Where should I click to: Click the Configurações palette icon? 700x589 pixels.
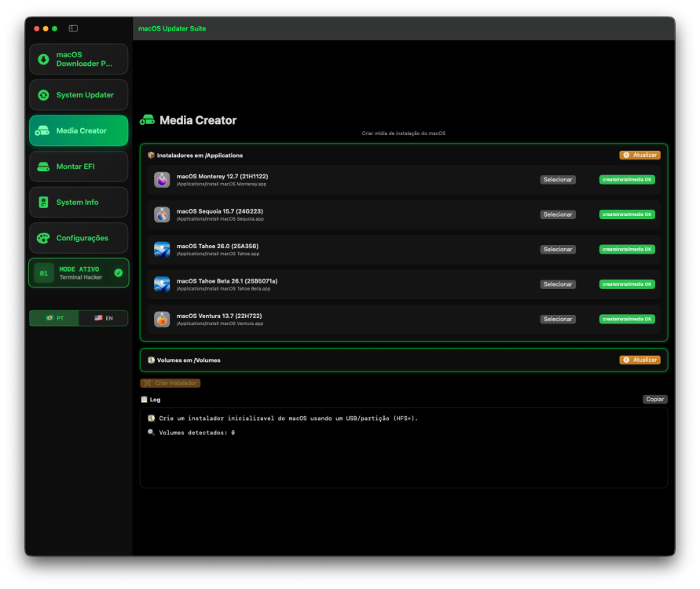[43, 238]
